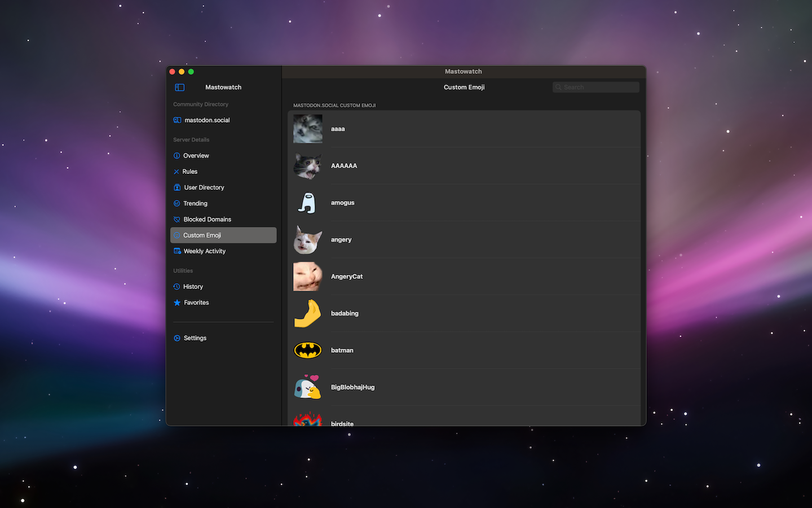Image resolution: width=812 pixels, height=508 pixels.
Task: Click the mastodon.social server icon
Action: 177,120
